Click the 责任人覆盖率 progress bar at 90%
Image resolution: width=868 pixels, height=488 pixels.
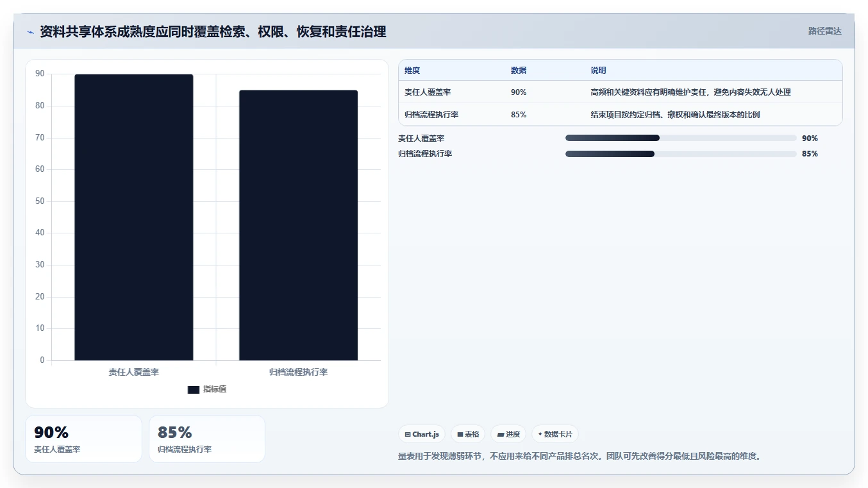[x=681, y=138]
